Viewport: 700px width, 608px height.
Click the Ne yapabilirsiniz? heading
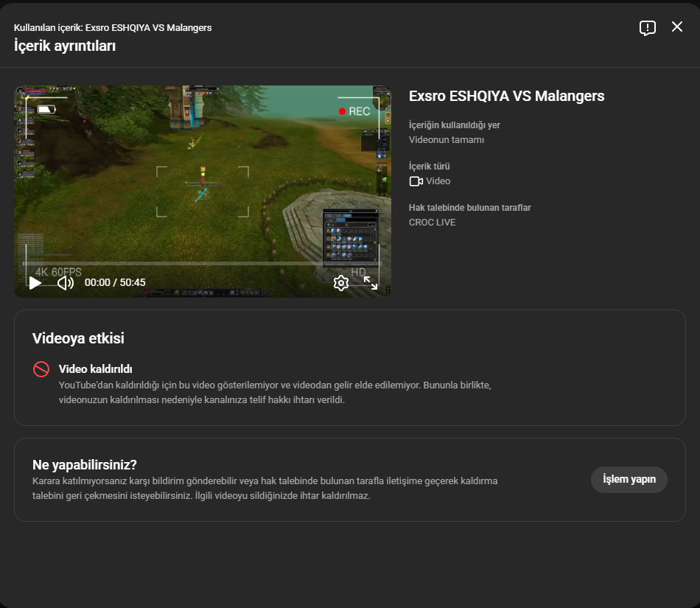pyautogui.click(x=85, y=465)
